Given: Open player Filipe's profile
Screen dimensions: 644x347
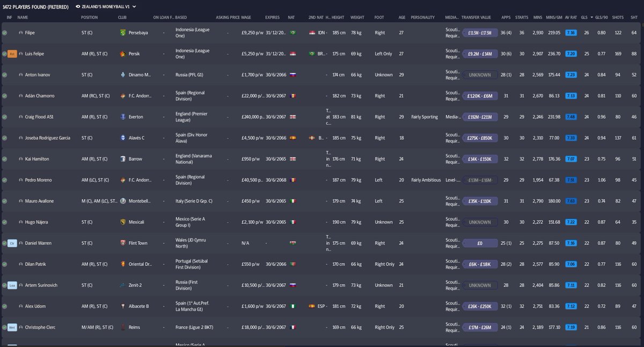Looking at the screenshot, I should tap(30, 33).
